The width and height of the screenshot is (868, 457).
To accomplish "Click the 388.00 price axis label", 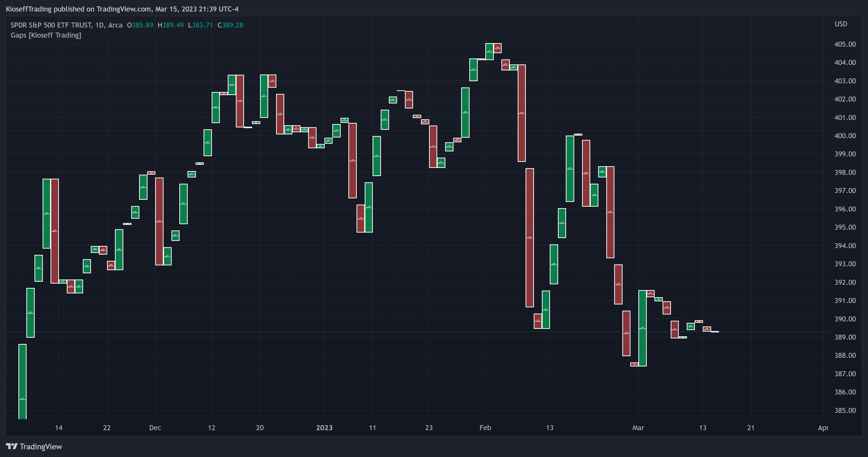I will [845, 355].
